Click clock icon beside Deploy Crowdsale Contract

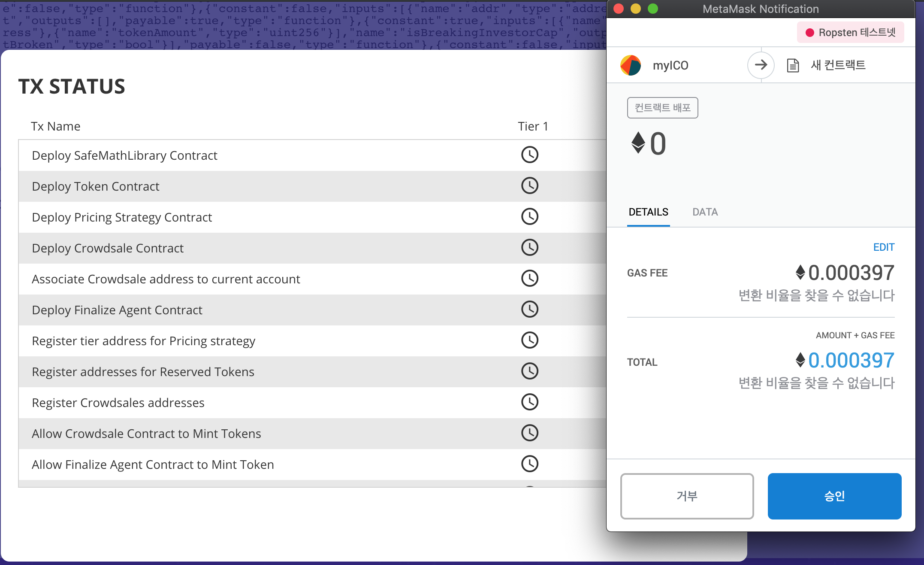529,248
